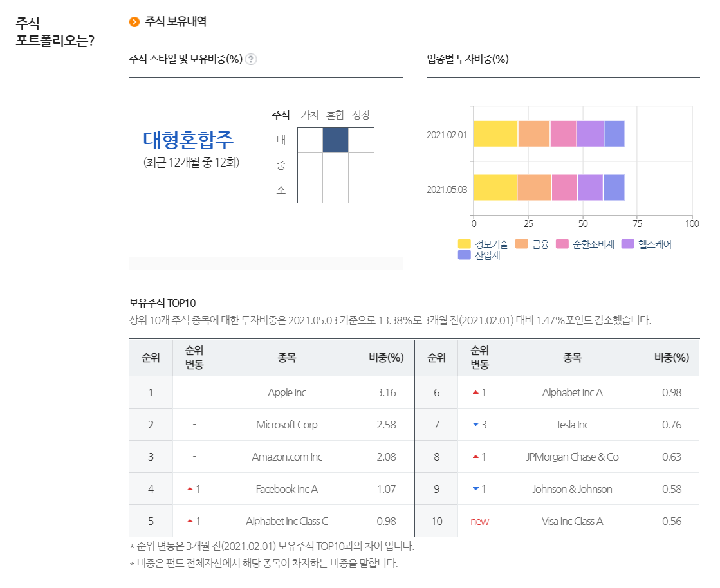720x588 pixels.
Task: Click the right 비중(%) column header
Action: pyautogui.click(x=672, y=358)
